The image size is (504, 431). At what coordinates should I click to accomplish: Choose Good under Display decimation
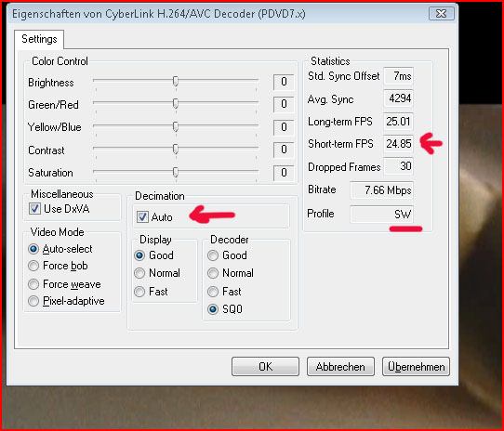(139, 255)
